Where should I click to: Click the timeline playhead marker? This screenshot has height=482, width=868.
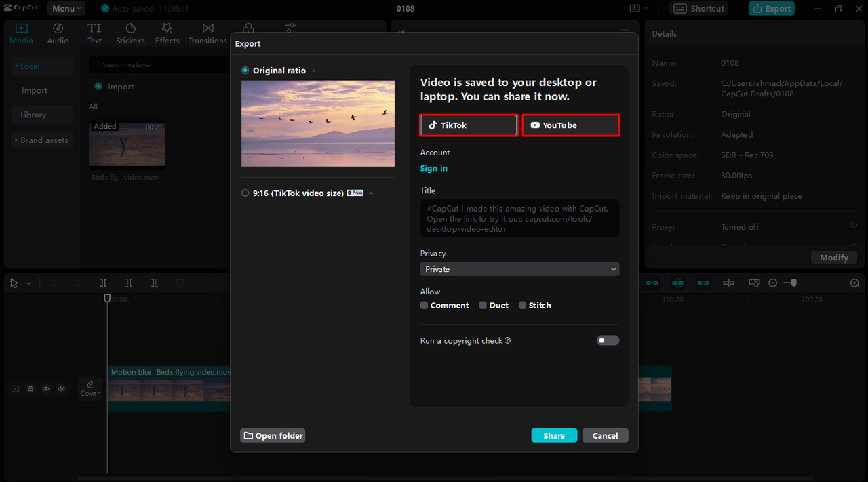click(x=107, y=298)
